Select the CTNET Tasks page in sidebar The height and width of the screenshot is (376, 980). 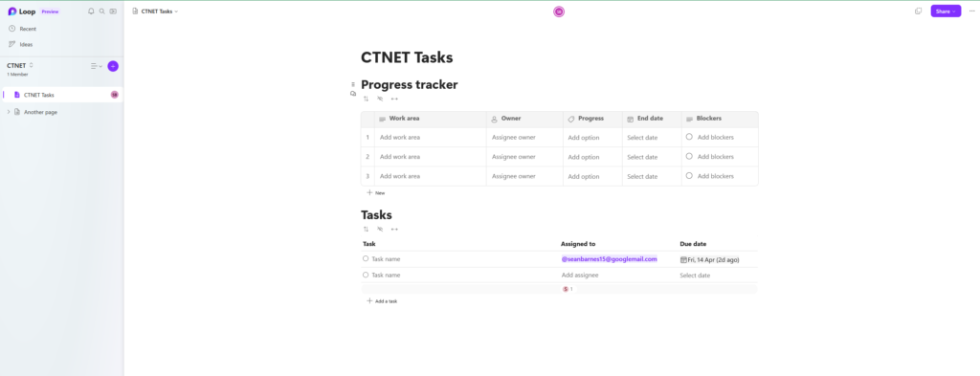(x=62, y=95)
